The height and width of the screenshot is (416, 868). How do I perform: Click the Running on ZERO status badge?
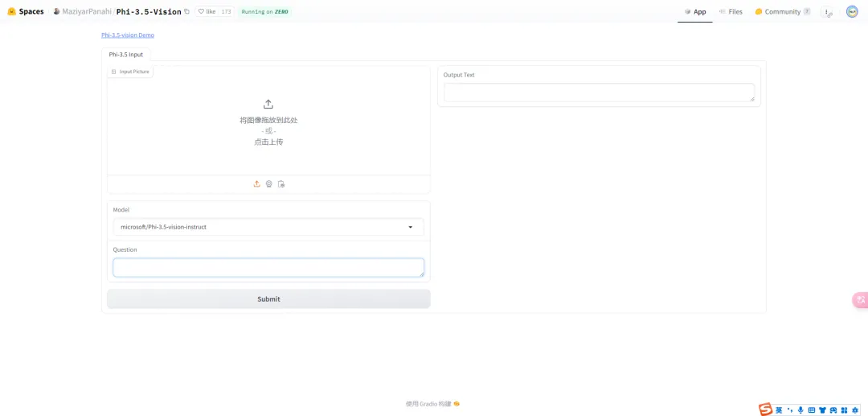tap(264, 11)
